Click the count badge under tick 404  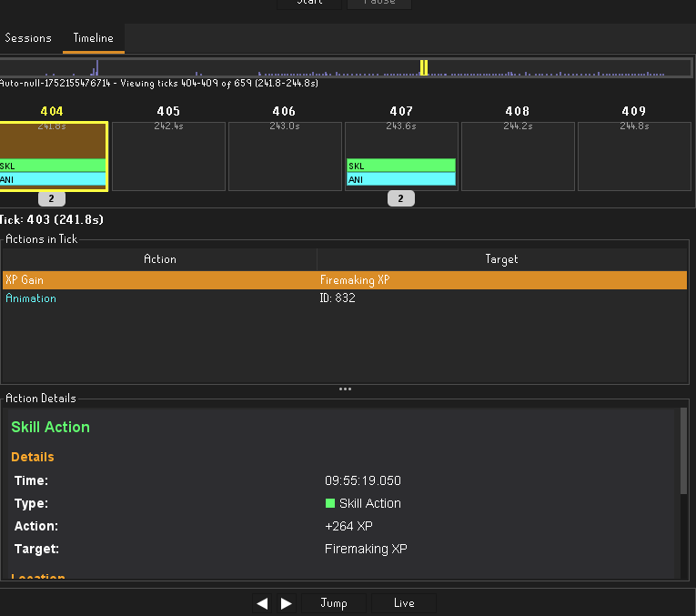(52, 198)
